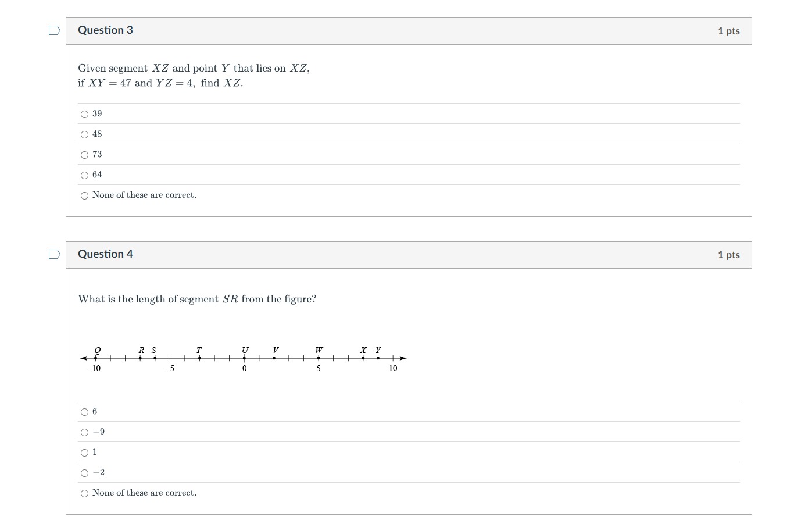Choose answer 48 for Question 3
This screenshot has width=812, height=527.
pos(85,134)
